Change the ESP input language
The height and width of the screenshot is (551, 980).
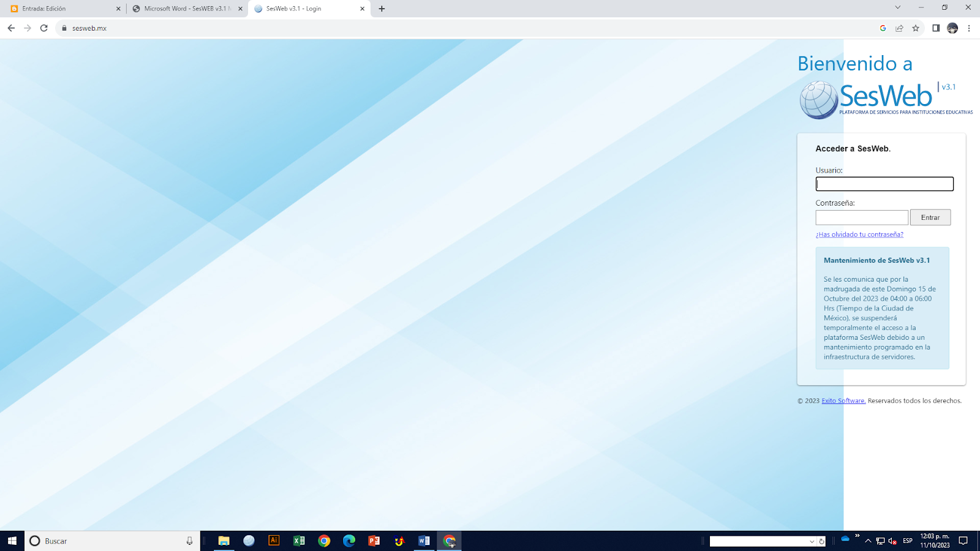908,541
